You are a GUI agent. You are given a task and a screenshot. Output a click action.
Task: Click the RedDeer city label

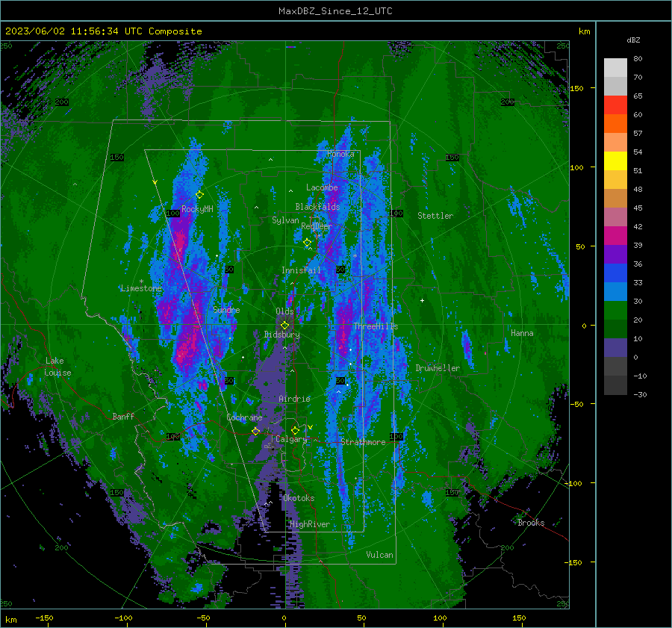pyautogui.click(x=317, y=226)
